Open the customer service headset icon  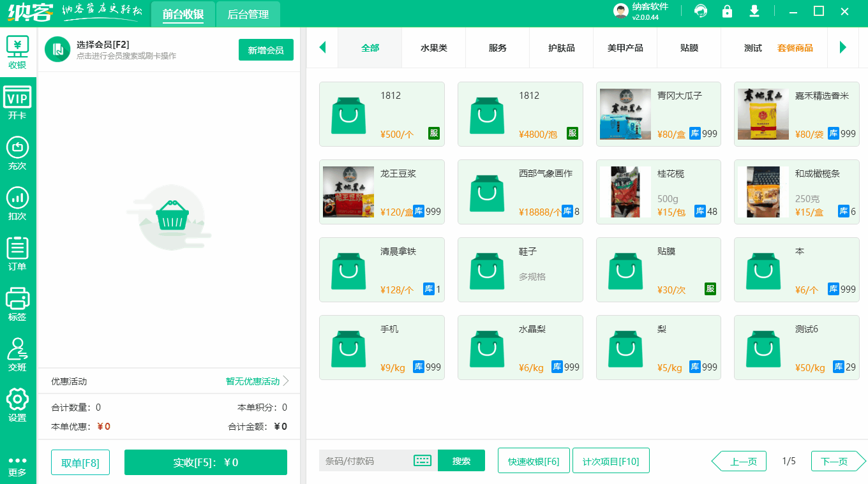[700, 11]
